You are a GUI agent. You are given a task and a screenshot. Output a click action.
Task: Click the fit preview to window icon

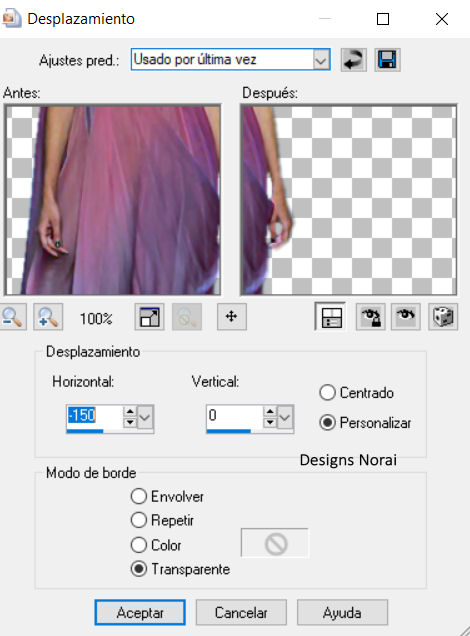pos(149,317)
